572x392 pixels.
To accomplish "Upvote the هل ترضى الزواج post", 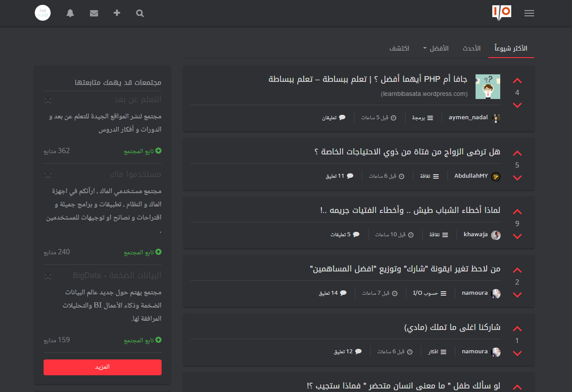I will (517, 153).
